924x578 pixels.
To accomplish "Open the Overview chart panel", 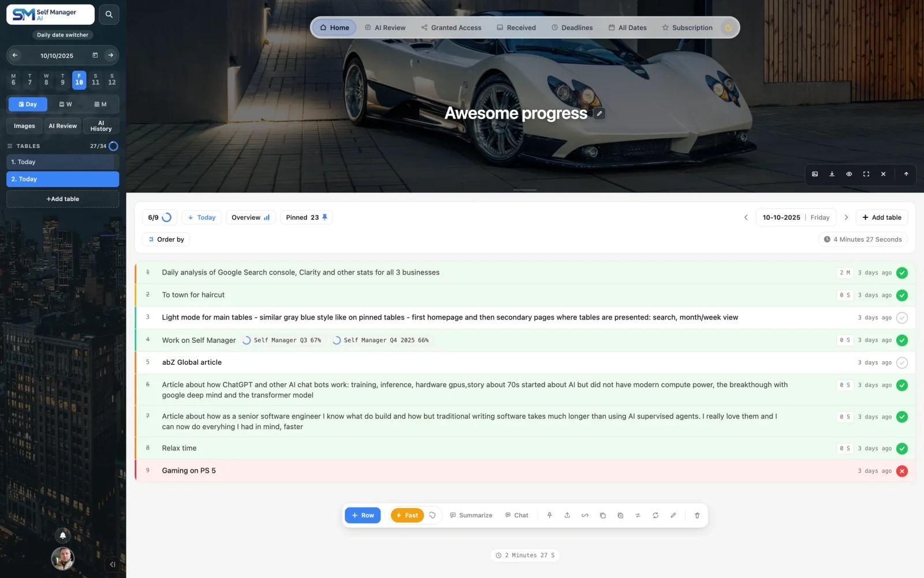I will 251,217.
